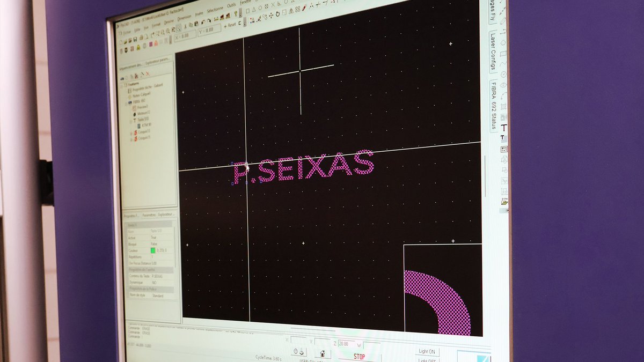The height and width of the screenshot is (362, 644).
Task: Click the mouse jog icon button near cycle time
Action: [x=299, y=351]
